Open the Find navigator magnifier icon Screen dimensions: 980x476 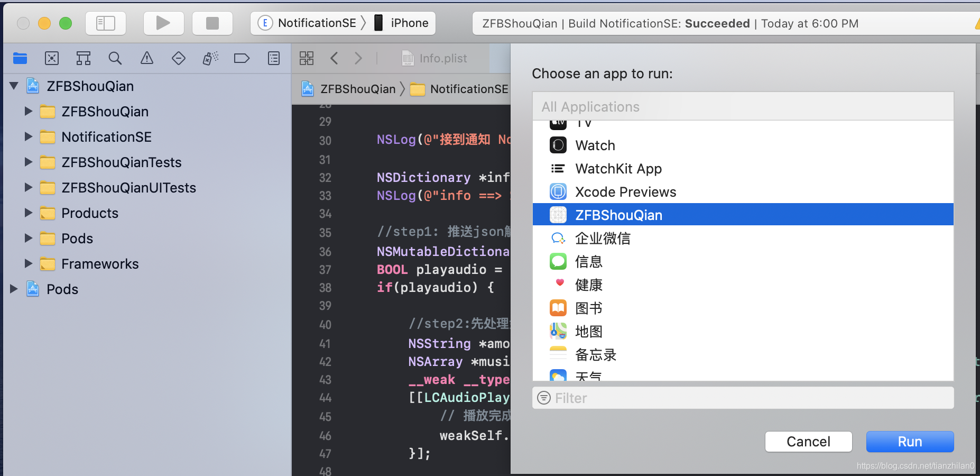115,58
